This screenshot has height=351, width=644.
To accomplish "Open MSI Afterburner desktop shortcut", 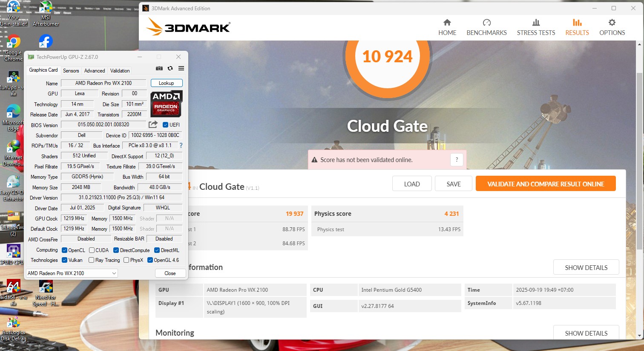I will [x=46, y=14].
